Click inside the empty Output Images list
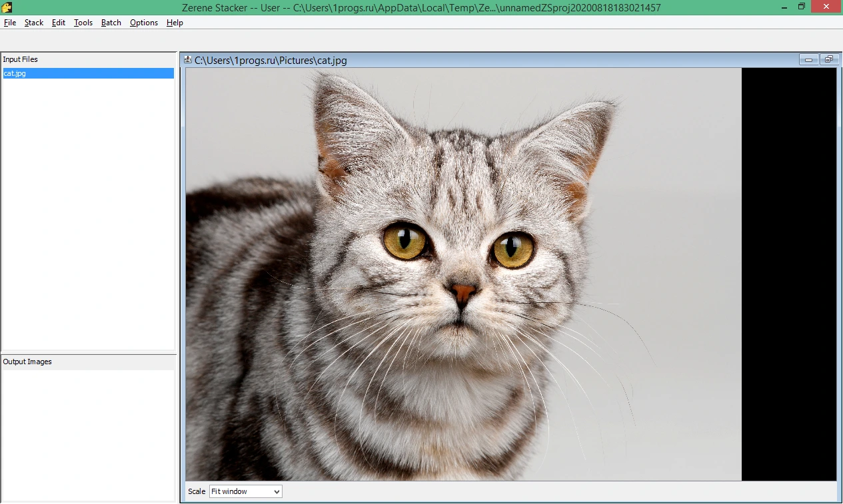 click(x=88, y=434)
